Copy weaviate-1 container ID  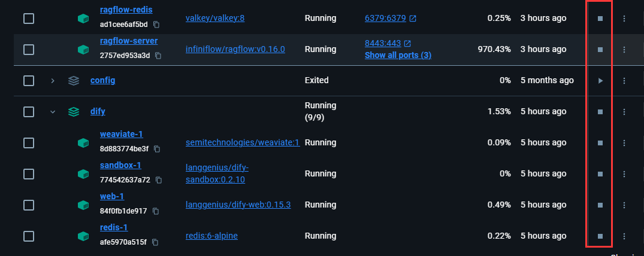point(156,149)
